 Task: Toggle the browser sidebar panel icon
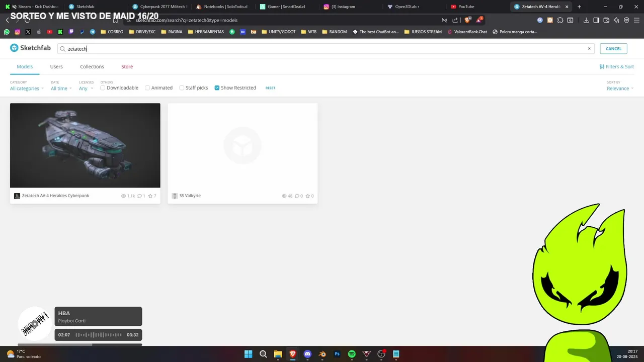pyautogui.click(x=596, y=20)
